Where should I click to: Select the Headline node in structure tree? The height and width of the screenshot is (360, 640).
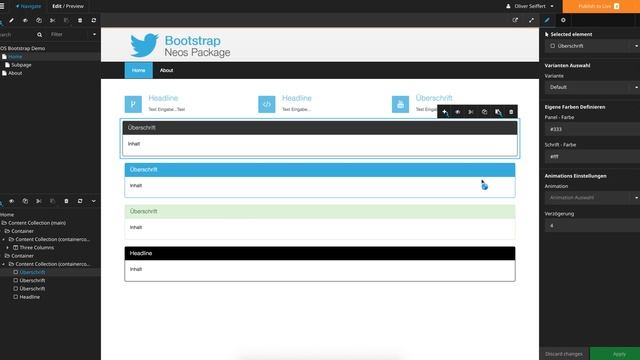click(x=29, y=297)
